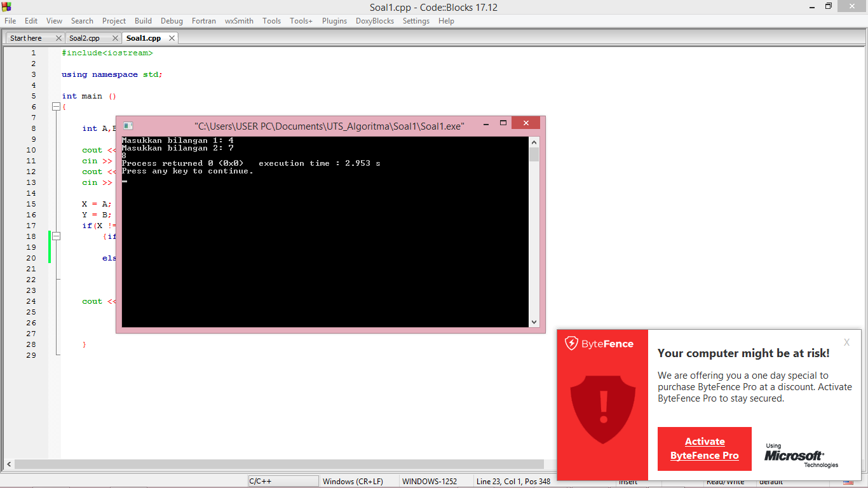868x488 pixels.
Task: Click the #include<iostream> code line
Action: (x=107, y=53)
